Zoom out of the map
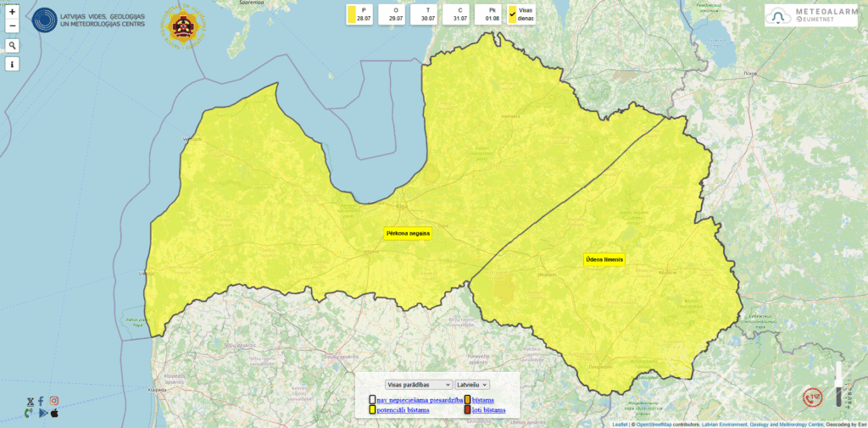This screenshot has width=868, height=428. pos(13,26)
